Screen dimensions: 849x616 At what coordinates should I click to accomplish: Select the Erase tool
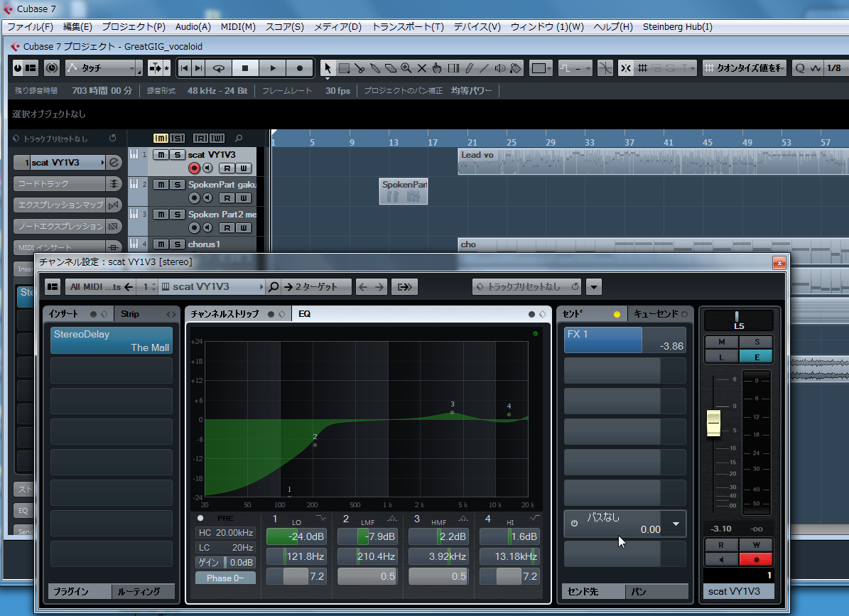(x=390, y=68)
